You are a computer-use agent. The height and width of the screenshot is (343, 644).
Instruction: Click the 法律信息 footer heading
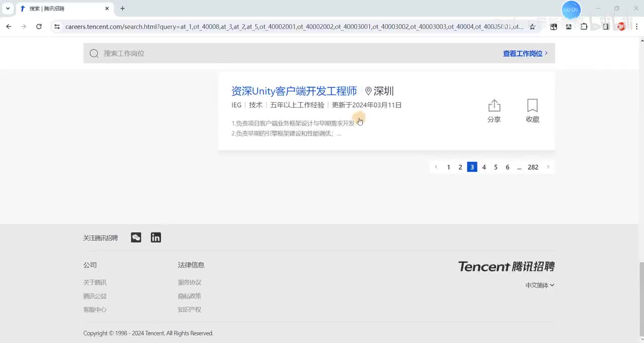191,265
